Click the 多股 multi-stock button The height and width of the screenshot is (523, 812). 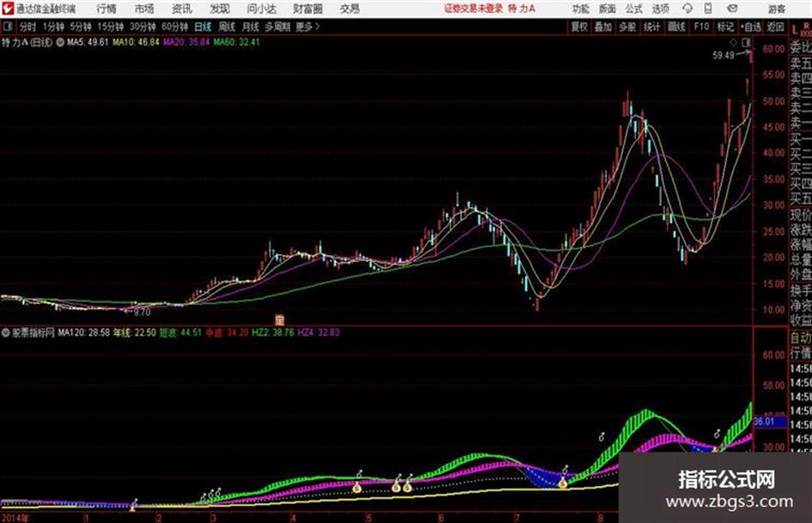click(627, 27)
